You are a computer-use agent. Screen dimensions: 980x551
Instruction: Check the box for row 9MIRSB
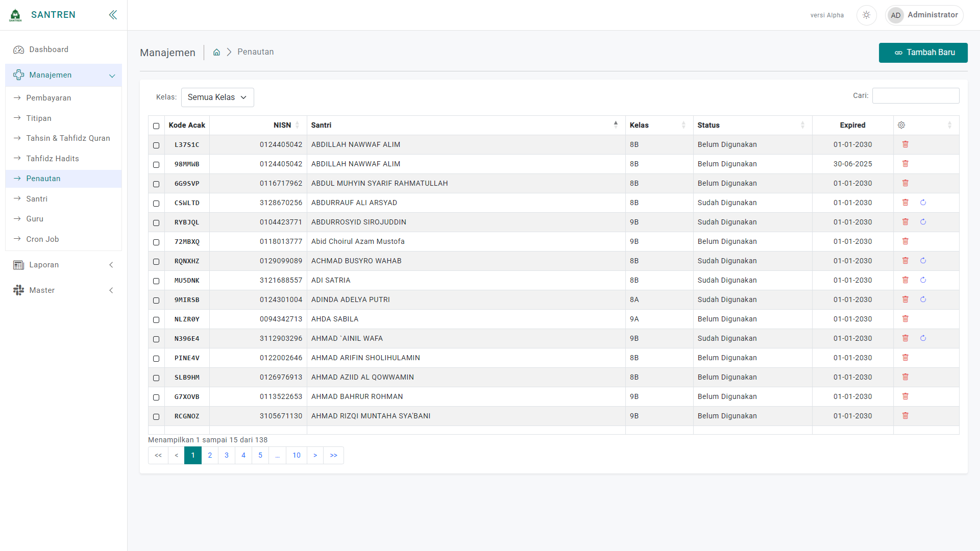coord(156,300)
